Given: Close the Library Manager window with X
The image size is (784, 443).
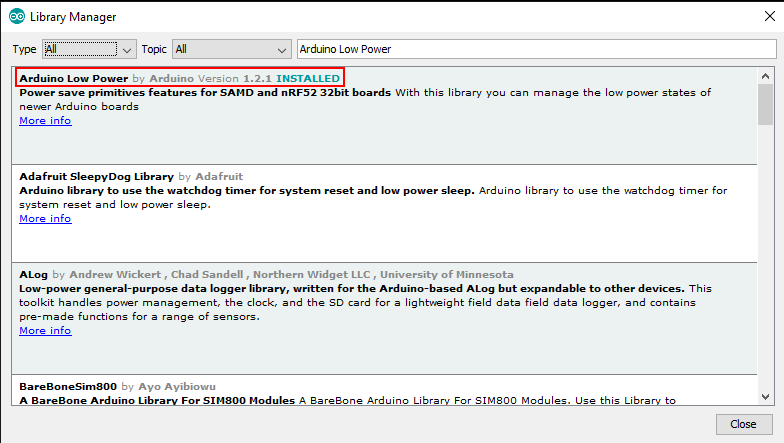Looking at the screenshot, I should [x=770, y=16].
